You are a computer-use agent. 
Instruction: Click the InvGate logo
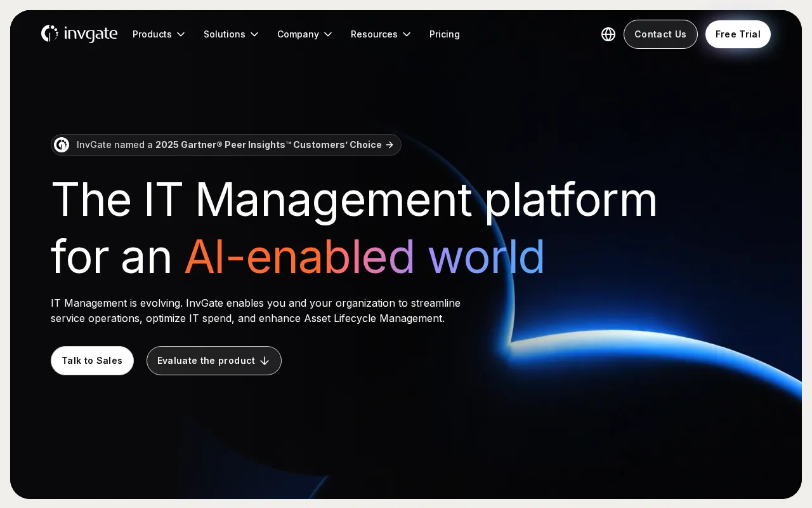79,34
